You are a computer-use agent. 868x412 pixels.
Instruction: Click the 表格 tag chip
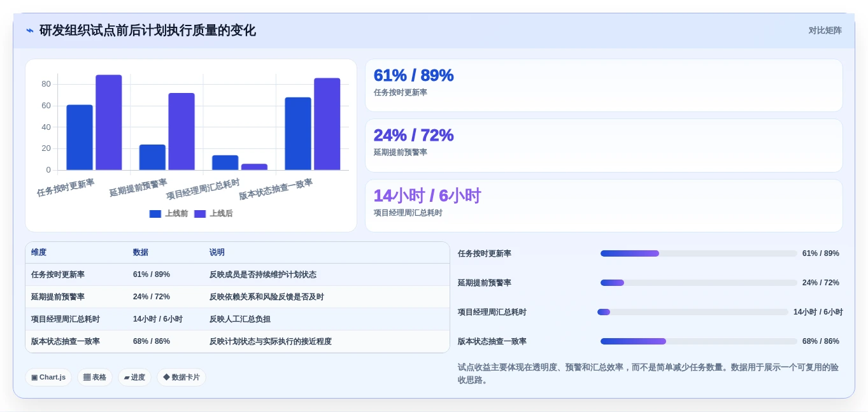[x=95, y=377]
